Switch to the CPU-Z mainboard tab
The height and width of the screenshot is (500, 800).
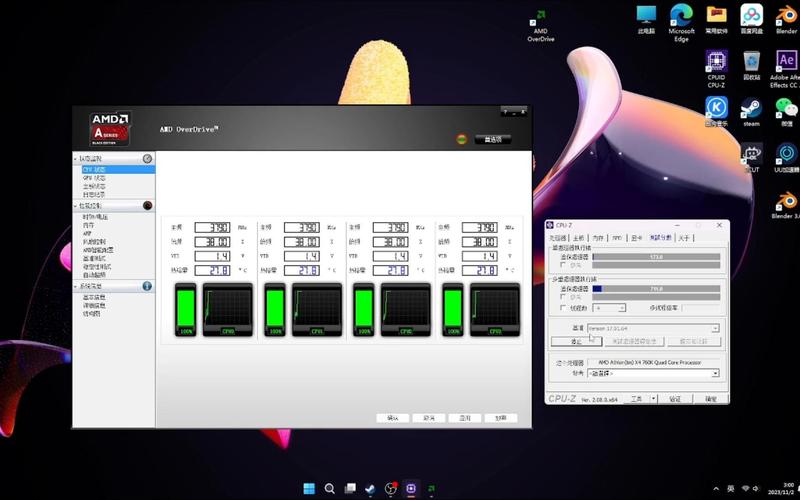click(x=578, y=238)
